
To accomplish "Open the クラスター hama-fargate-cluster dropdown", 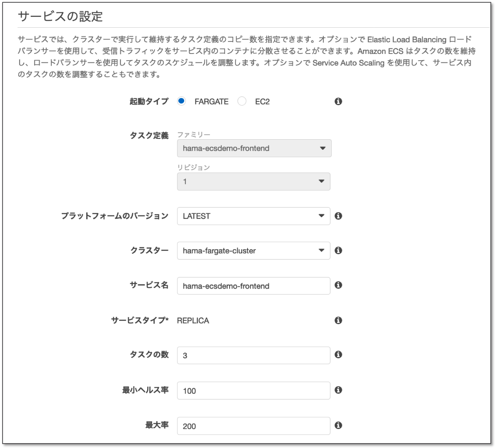I will tap(253, 250).
